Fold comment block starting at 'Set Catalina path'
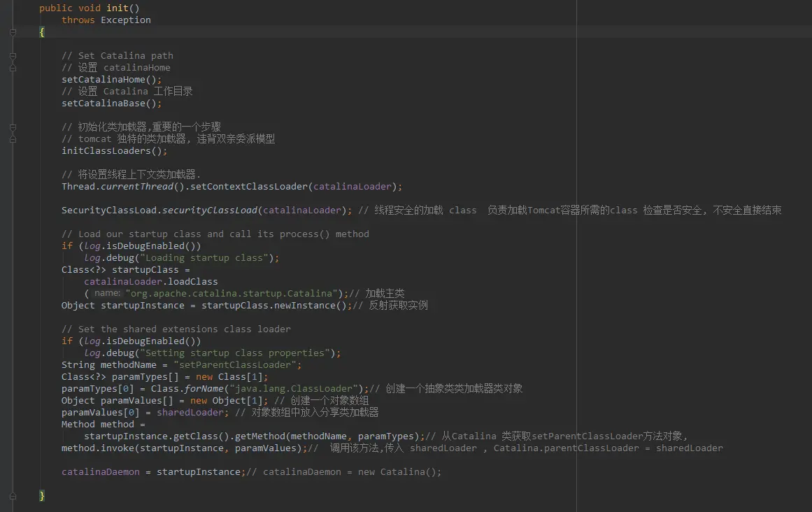This screenshot has height=512, width=812. pos(13,56)
